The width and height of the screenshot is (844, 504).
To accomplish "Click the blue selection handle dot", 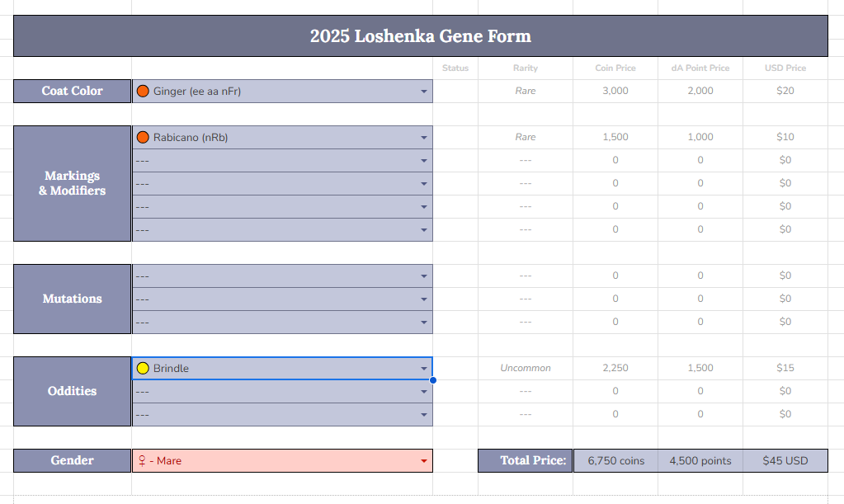I will [433, 380].
